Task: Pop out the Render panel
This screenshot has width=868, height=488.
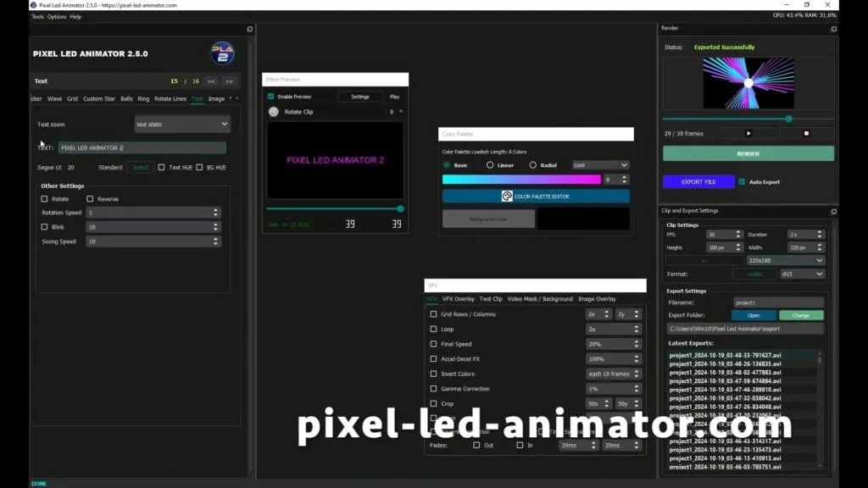Action: [x=833, y=29]
